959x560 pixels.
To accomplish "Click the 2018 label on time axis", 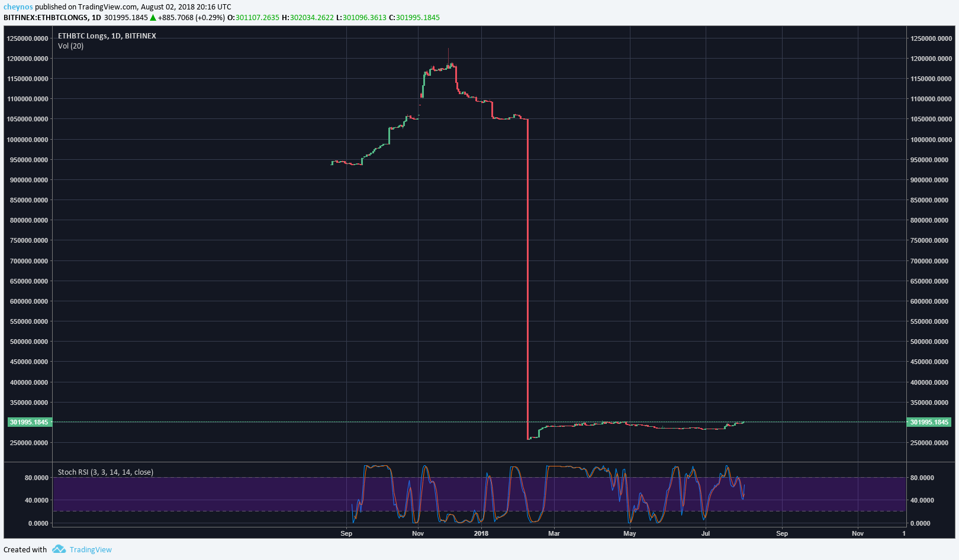I will tap(481, 533).
